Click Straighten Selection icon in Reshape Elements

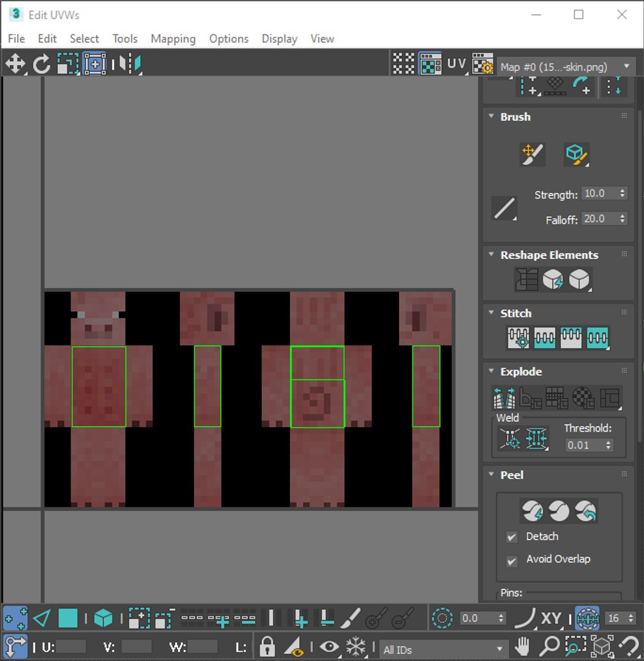(x=526, y=279)
